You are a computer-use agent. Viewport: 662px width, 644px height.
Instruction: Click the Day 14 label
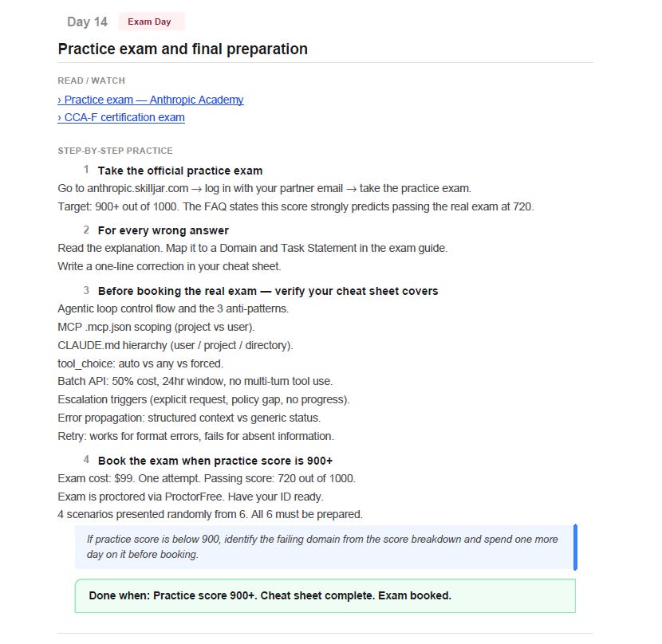click(88, 22)
